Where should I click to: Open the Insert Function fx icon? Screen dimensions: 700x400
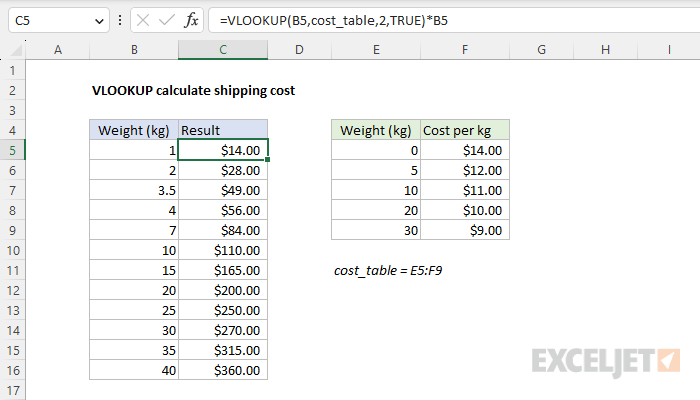tap(191, 20)
